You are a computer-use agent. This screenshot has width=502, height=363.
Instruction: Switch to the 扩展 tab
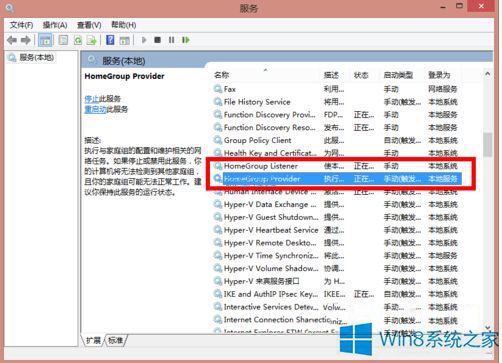(x=93, y=340)
